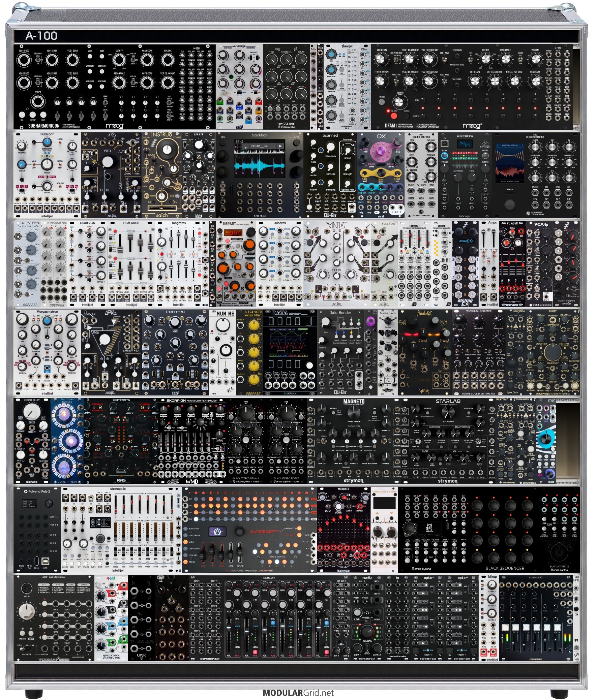
Task: Click the Cloud Terrarium waveform screen
Action: coord(509,163)
